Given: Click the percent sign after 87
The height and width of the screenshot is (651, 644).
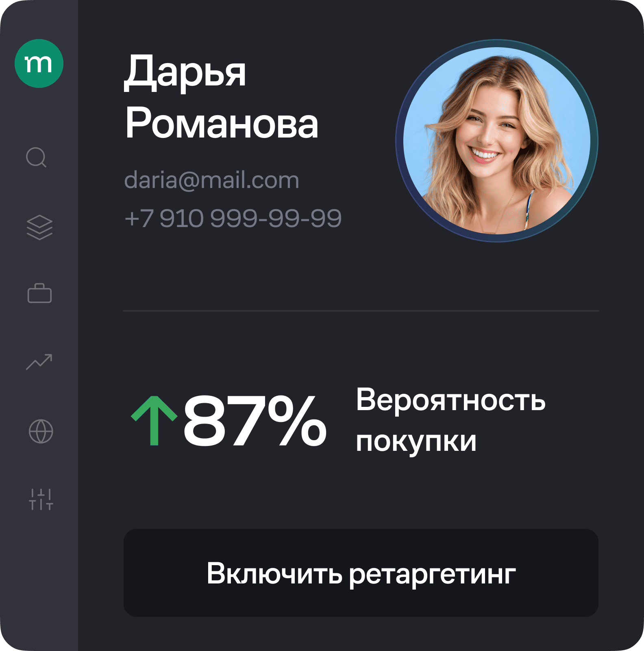Looking at the screenshot, I should click(297, 421).
